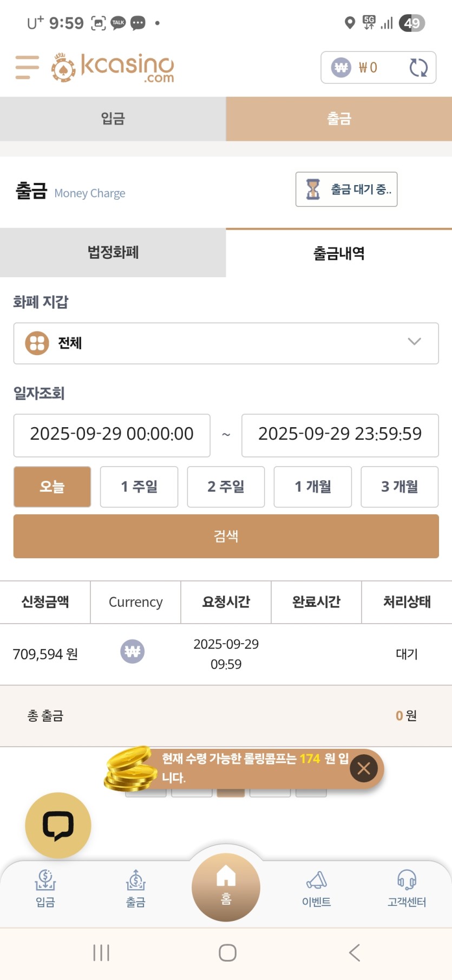The width and height of the screenshot is (452, 980).
Task: Close the rolling comp banner
Action: pyautogui.click(x=364, y=768)
